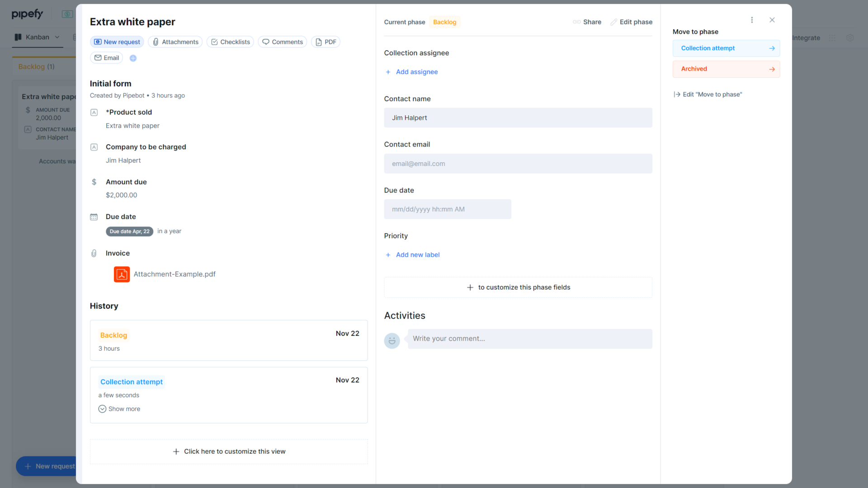The height and width of the screenshot is (488, 868).
Task: Click the Add assignee link
Action: point(411,72)
